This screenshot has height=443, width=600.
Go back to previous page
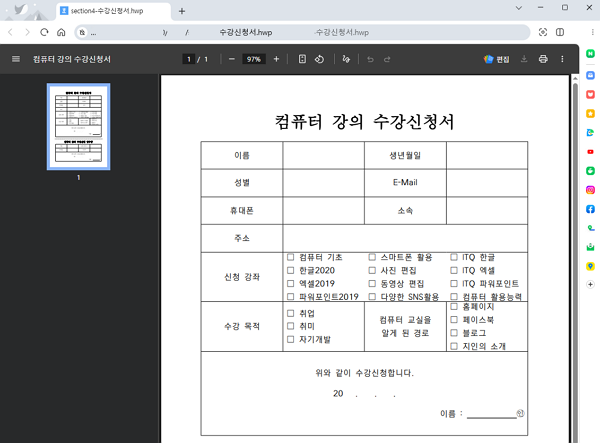10,32
